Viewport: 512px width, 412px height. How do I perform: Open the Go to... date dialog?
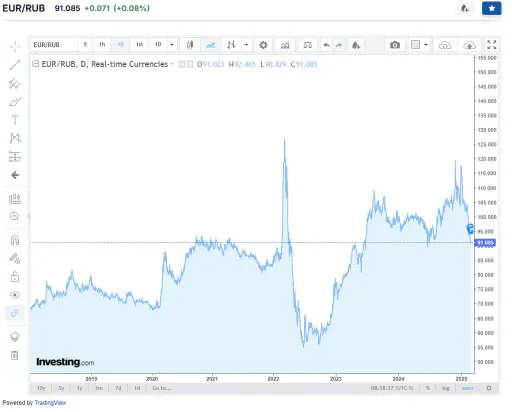click(x=162, y=388)
